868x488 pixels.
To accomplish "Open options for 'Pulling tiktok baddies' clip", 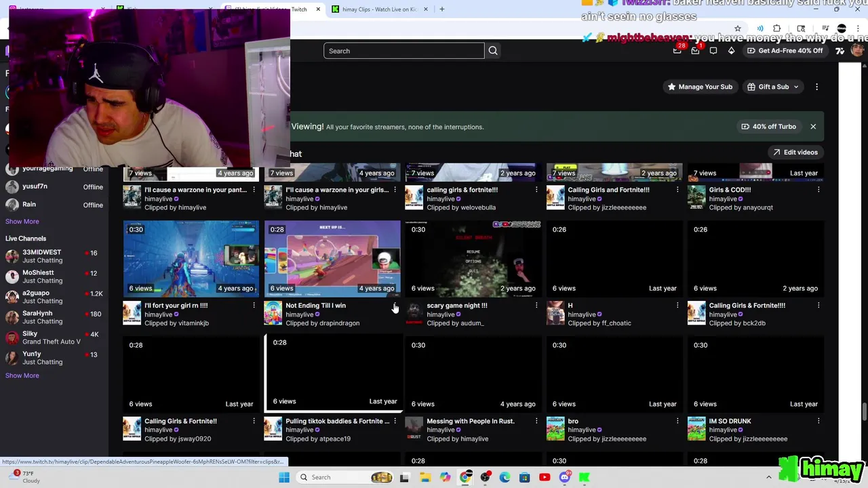I will pyautogui.click(x=395, y=422).
